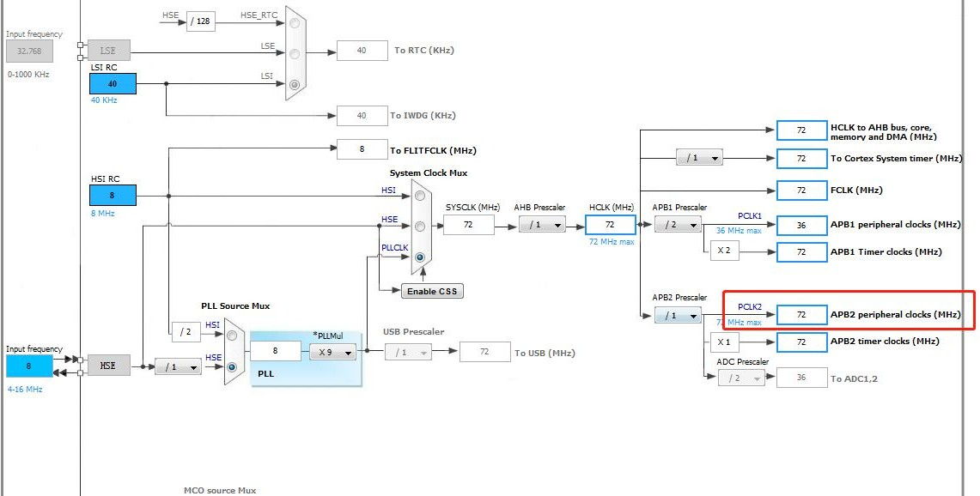980x496 pixels.
Task: Select HSE radio in PLL Source Mux
Action: pos(232,366)
